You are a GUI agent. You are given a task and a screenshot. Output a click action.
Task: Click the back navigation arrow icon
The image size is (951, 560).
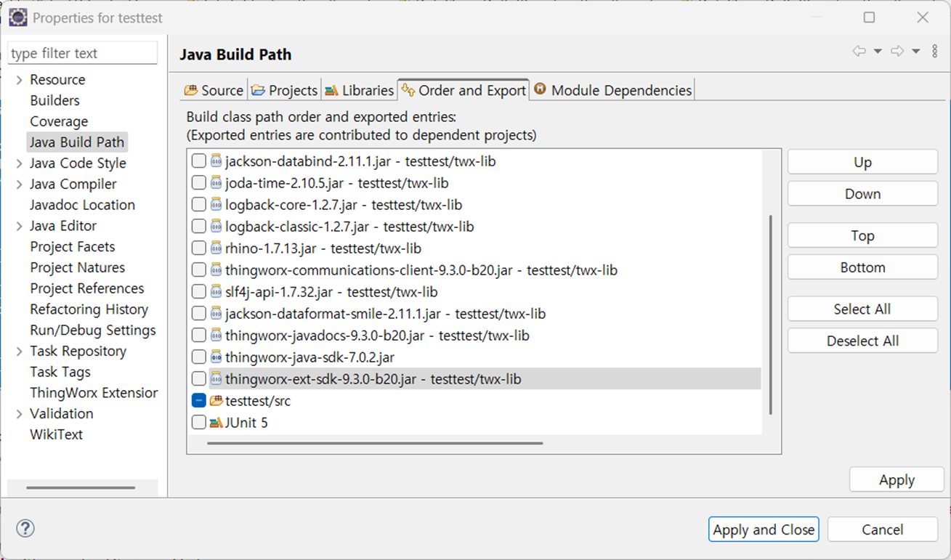(x=859, y=51)
